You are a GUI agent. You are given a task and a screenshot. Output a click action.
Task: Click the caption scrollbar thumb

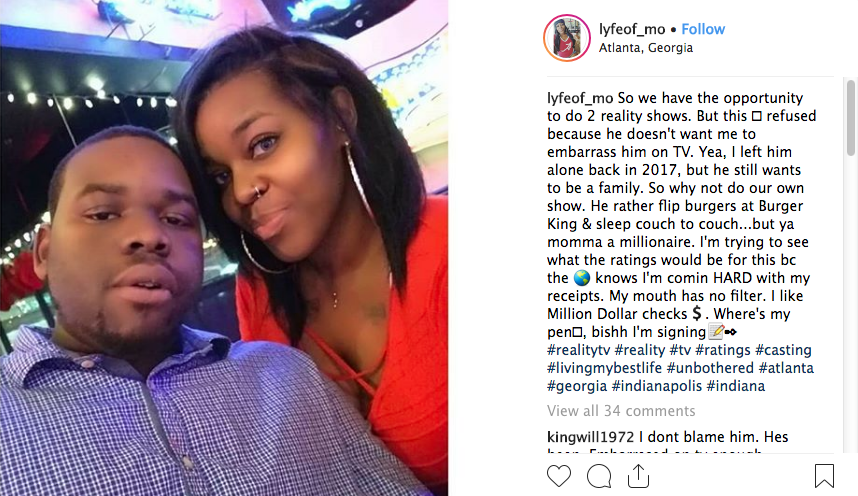850,117
